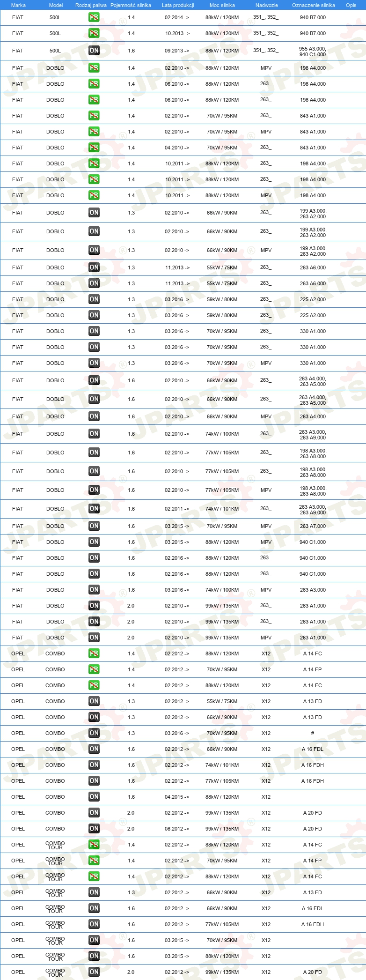
Task: Click diesel icon in OPEL COMBO 1.3 03.2016 row
Action: [x=94, y=733]
